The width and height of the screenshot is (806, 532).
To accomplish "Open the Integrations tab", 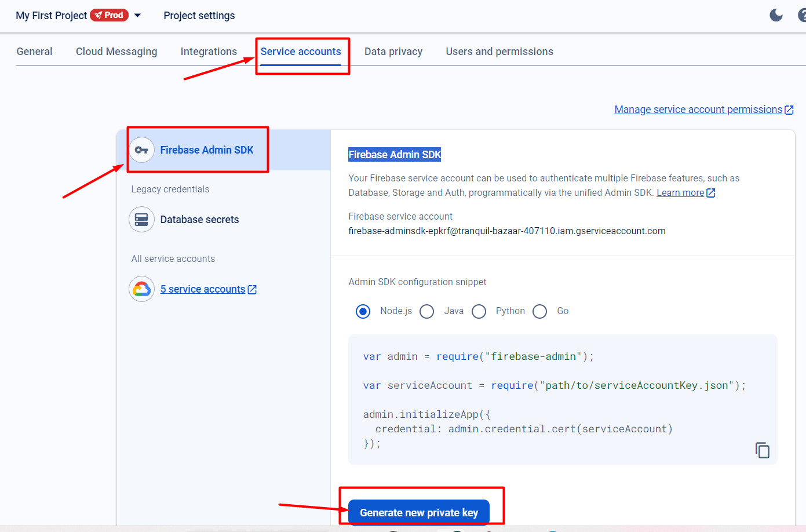I will (209, 52).
